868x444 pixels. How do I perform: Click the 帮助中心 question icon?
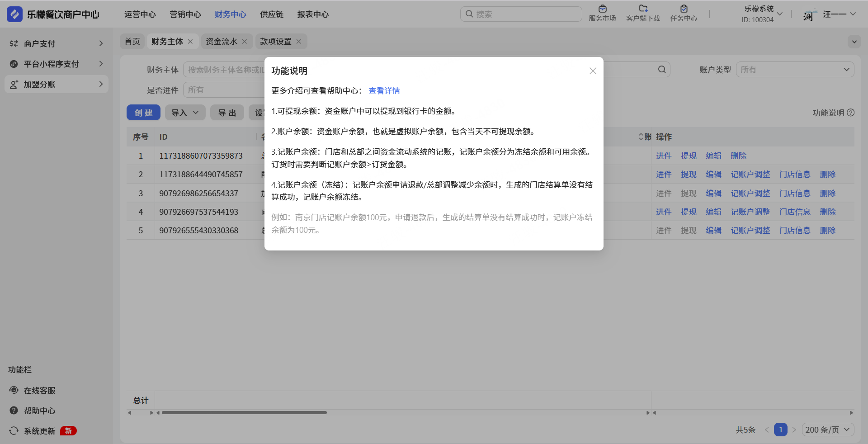coord(14,411)
